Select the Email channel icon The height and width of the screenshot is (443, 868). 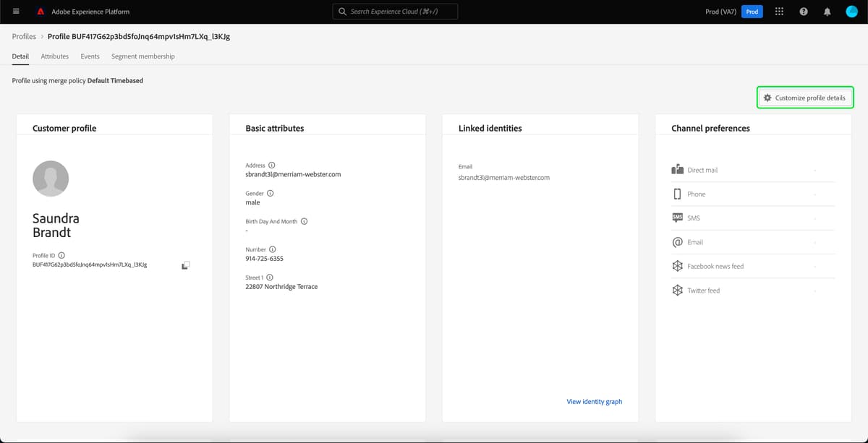pyautogui.click(x=678, y=241)
